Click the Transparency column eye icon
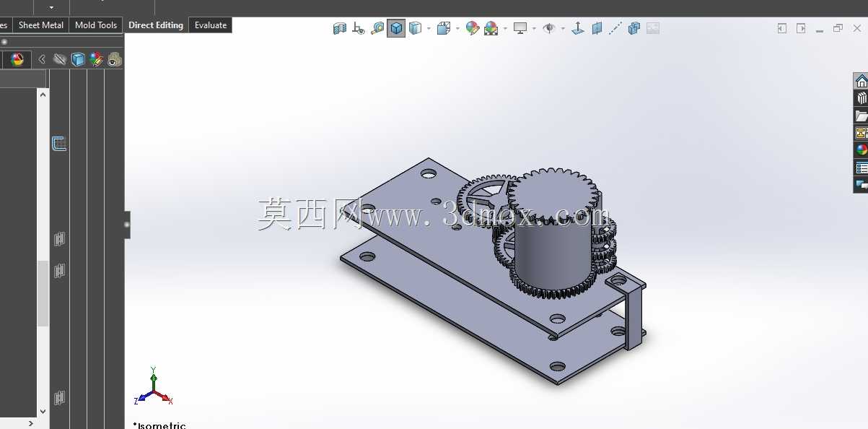 [x=115, y=59]
